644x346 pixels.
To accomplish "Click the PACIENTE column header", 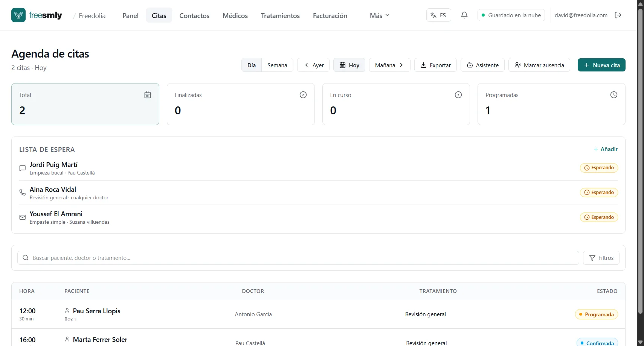I will tap(77, 291).
